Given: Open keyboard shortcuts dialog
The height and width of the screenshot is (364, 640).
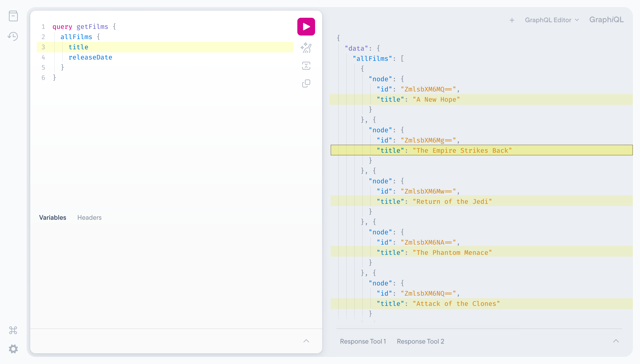Looking at the screenshot, I should [13, 330].
